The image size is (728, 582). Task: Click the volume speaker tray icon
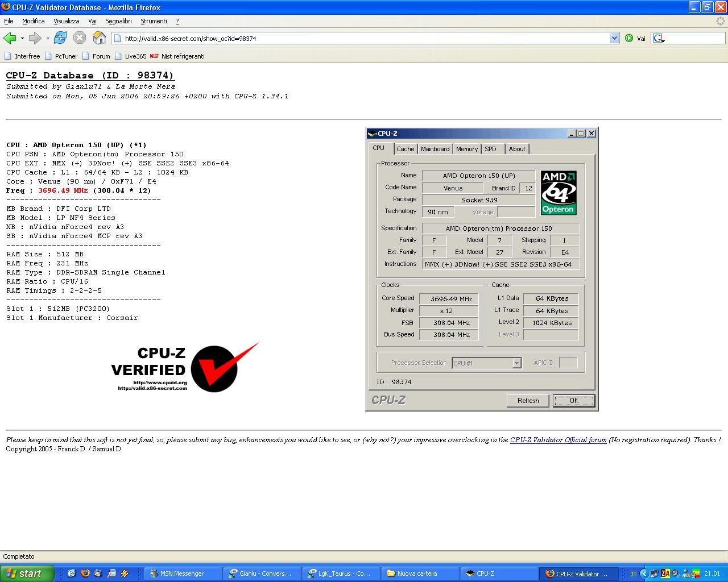point(675,573)
